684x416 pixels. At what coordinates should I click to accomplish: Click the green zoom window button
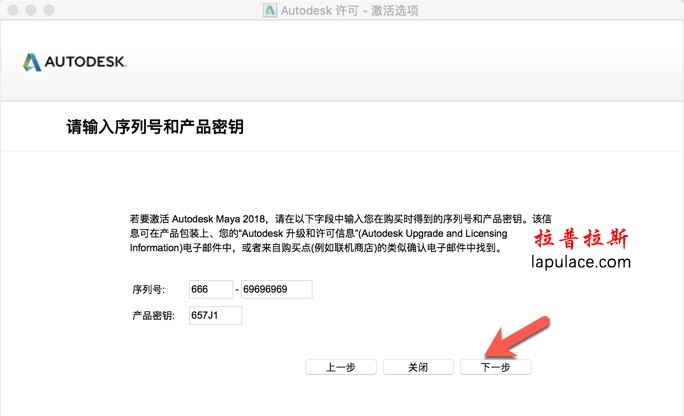(x=49, y=10)
